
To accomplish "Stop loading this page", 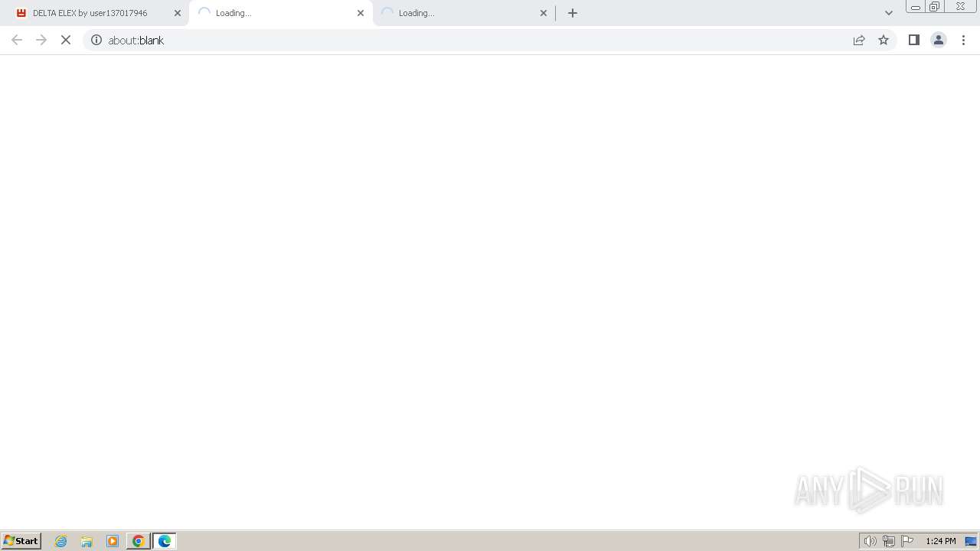I will tap(66, 40).
